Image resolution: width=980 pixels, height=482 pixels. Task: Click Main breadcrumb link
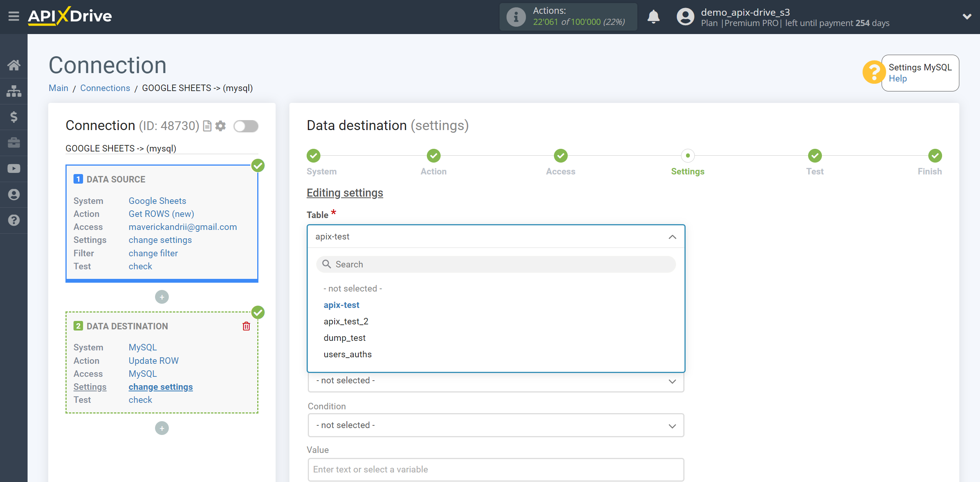pyautogui.click(x=59, y=88)
